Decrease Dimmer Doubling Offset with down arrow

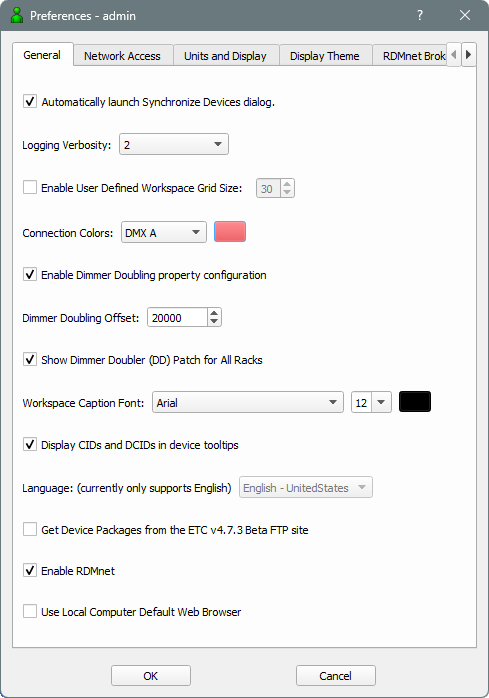[214, 322]
